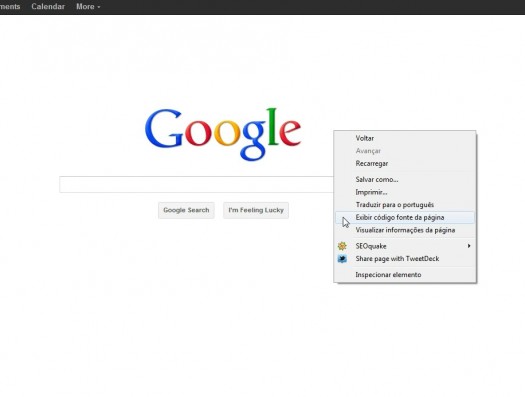The image size is (525, 397).
Task: Select Share page with TweetDeck entry
Action: 405,259
